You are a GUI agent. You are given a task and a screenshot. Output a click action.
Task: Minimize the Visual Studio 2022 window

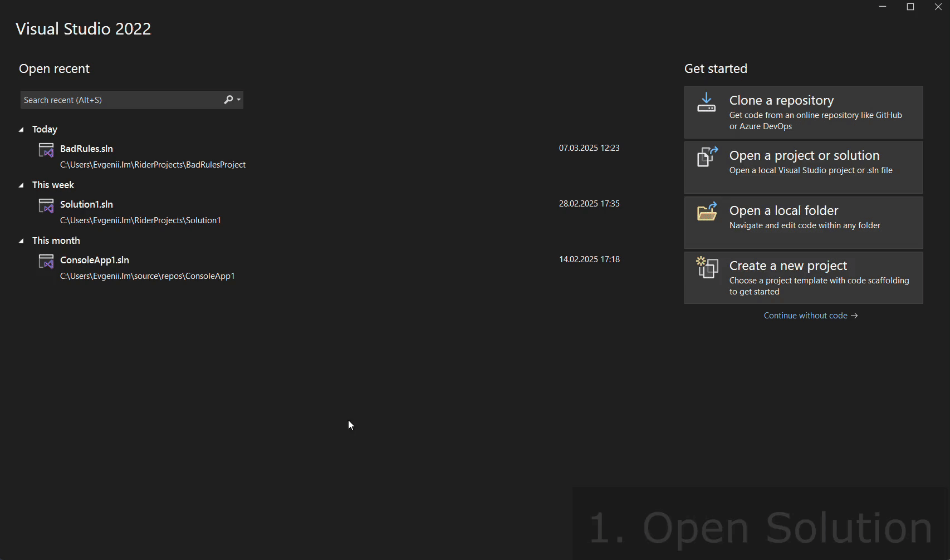(x=883, y=7)
